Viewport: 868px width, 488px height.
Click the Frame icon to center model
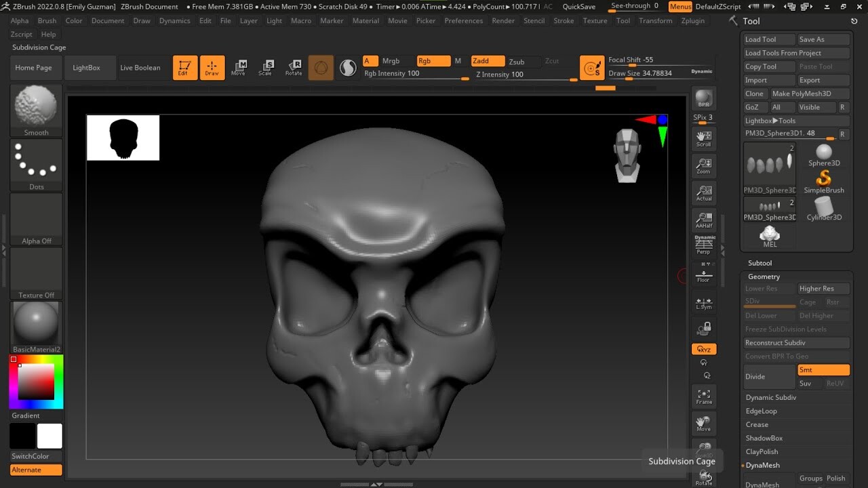click(x=703, y=395)
